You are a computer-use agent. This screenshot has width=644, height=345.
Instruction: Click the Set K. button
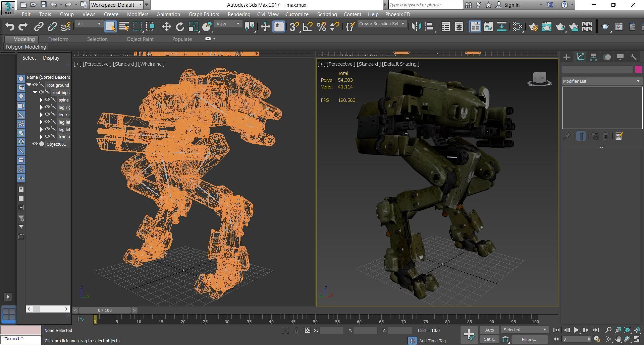pos(489,339)
